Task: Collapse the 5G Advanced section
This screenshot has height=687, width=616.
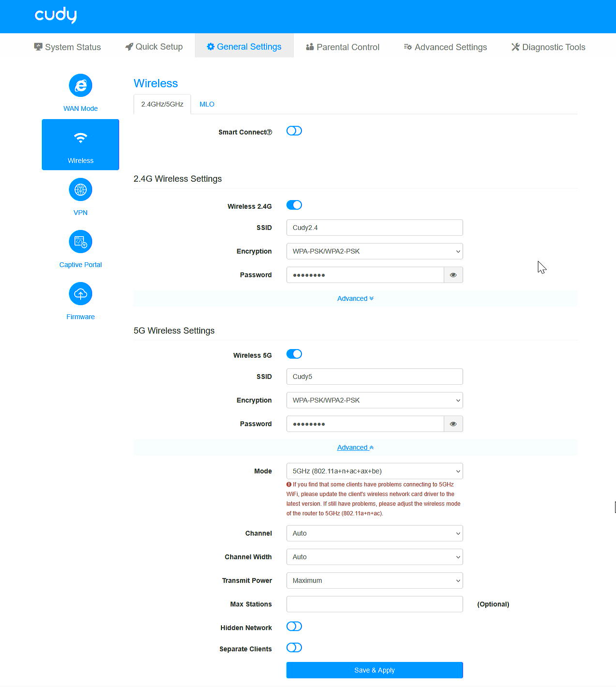Action: click(x=356, y=448)
